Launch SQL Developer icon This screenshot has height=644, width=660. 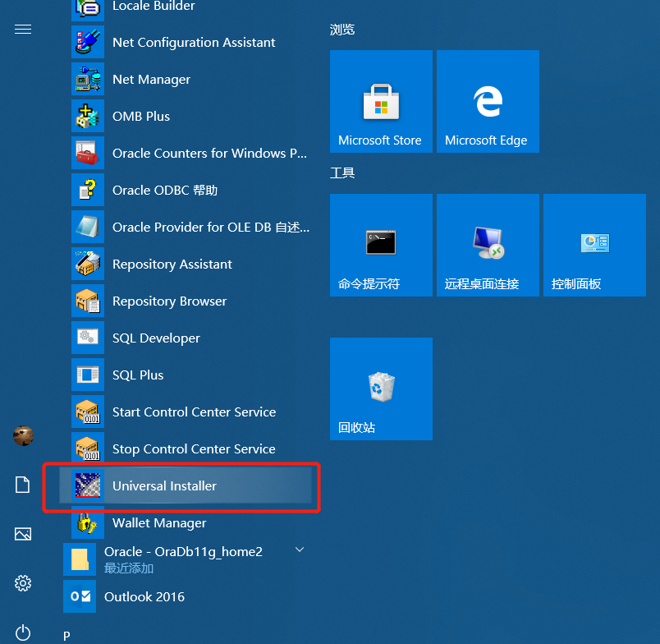[88, 338]
